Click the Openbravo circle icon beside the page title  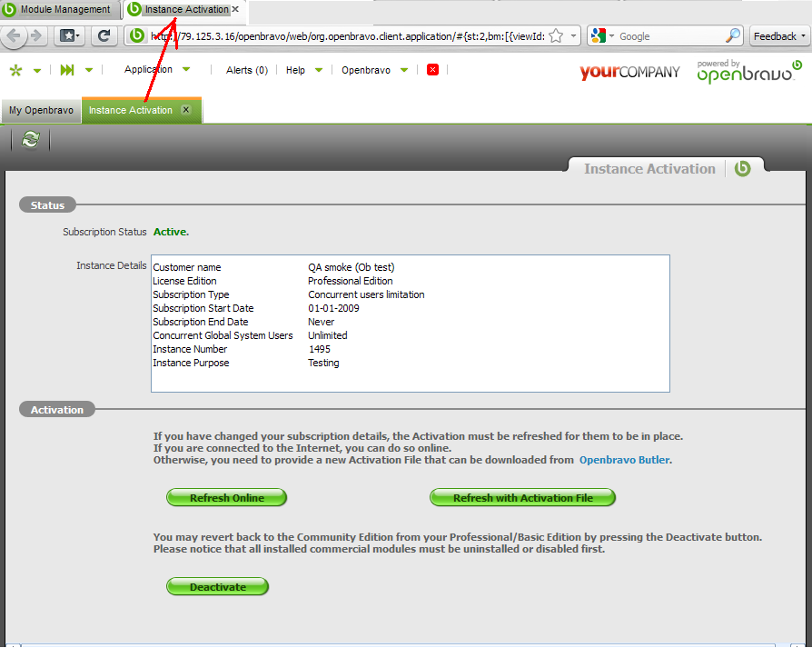click(743, 168)
